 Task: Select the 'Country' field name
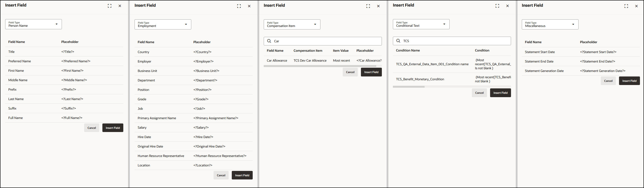(144, 52)
